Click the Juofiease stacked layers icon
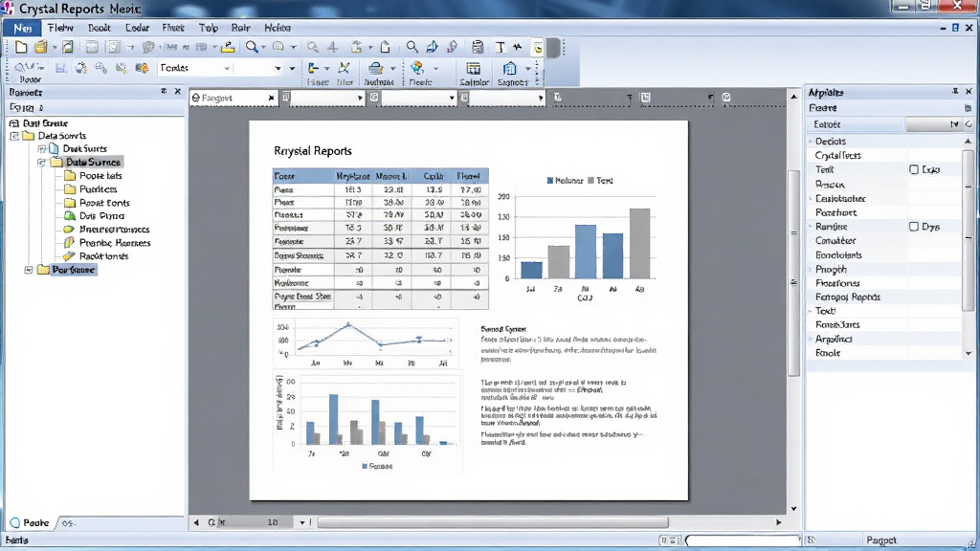Viewport: 980px width, 551px height. (x=375, y=68)
